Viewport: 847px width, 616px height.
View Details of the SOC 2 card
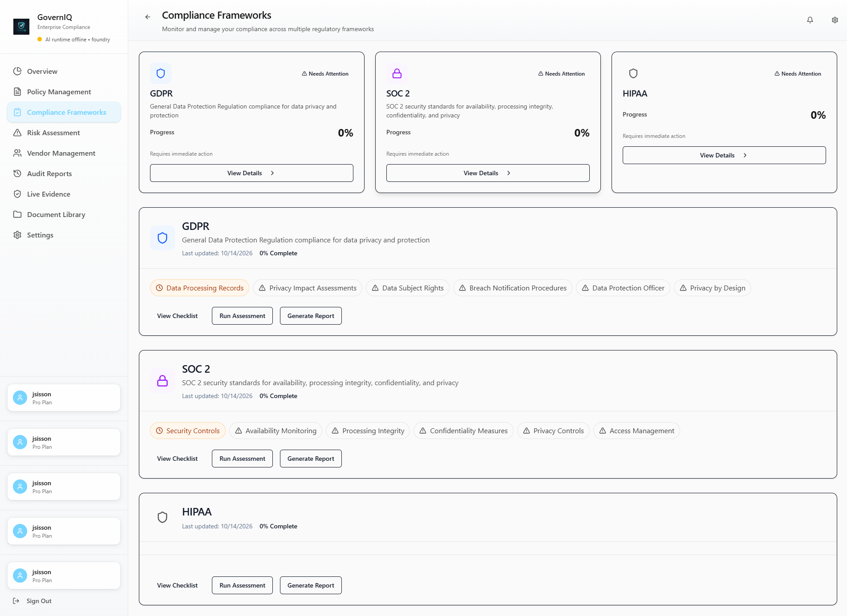(x=488, y=173)
